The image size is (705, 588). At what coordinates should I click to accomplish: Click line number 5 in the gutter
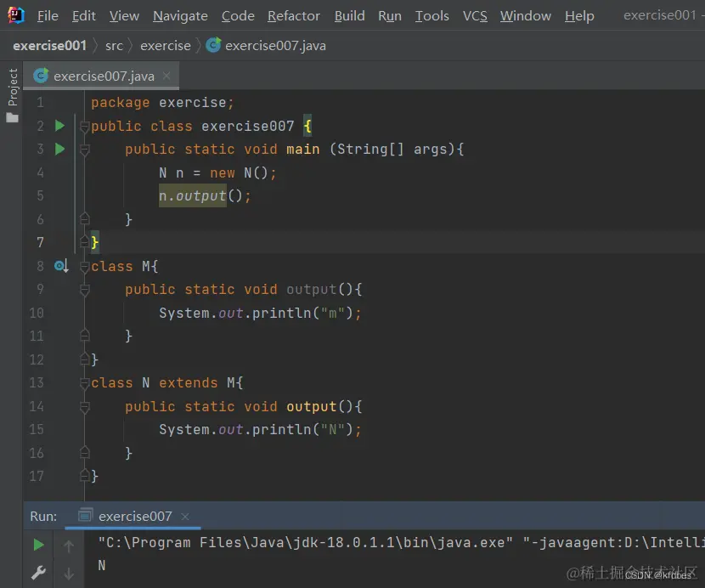[40, 195]
